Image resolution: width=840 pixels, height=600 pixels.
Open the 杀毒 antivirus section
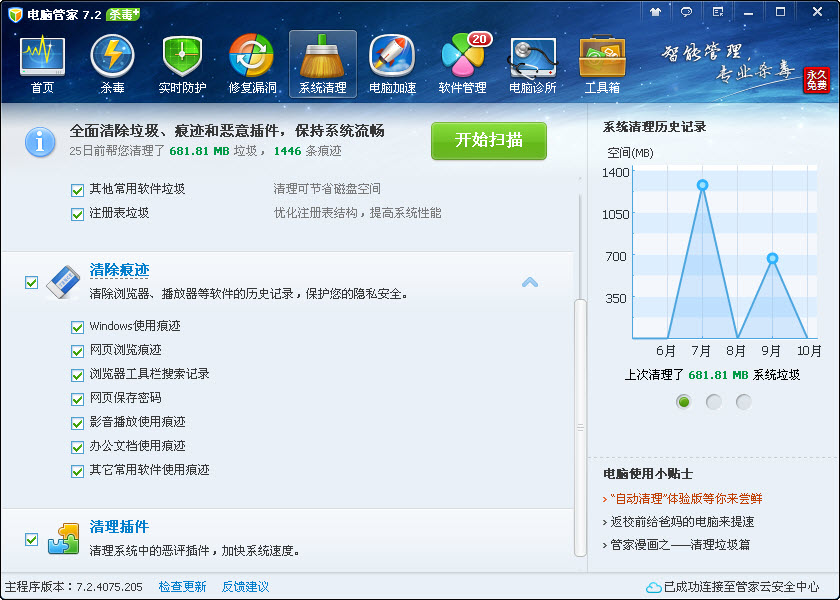[112, 64]
